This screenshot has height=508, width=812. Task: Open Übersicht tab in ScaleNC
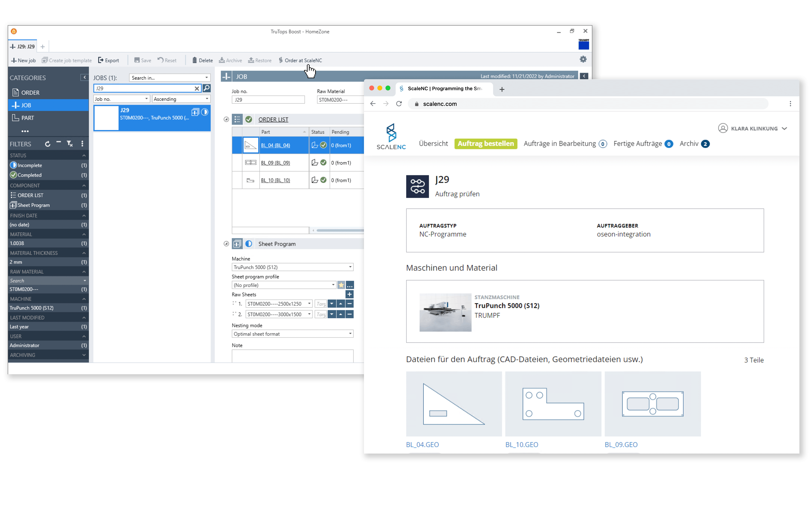tap(434, 144)
